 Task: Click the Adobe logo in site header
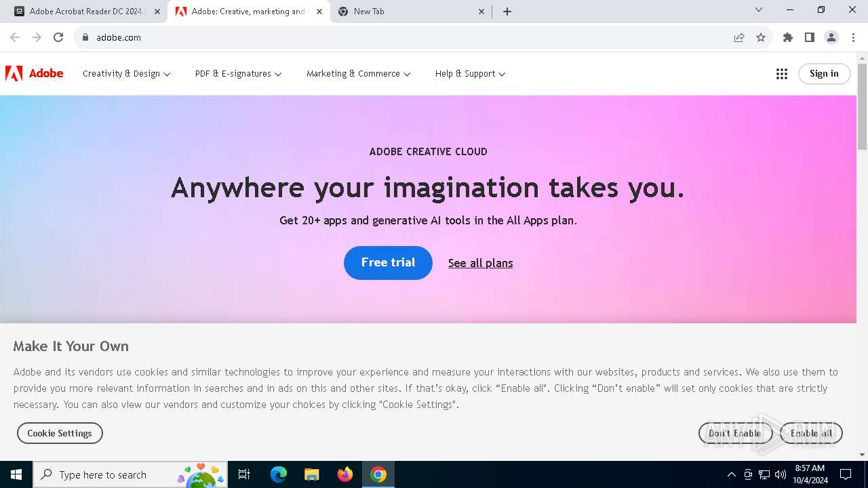tap(34, 73)
